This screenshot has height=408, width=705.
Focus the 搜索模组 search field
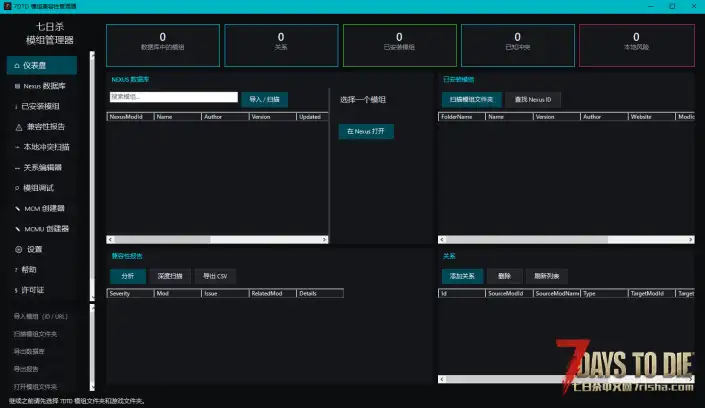pyautogui.click(x=174, y=97)
